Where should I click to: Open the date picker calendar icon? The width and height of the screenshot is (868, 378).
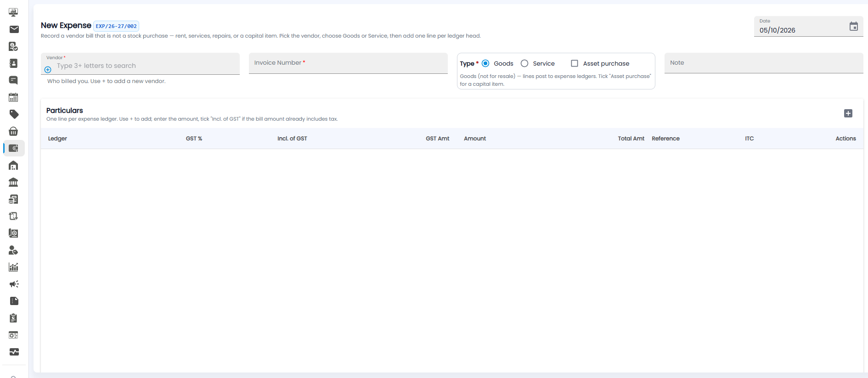coord(854,27)
